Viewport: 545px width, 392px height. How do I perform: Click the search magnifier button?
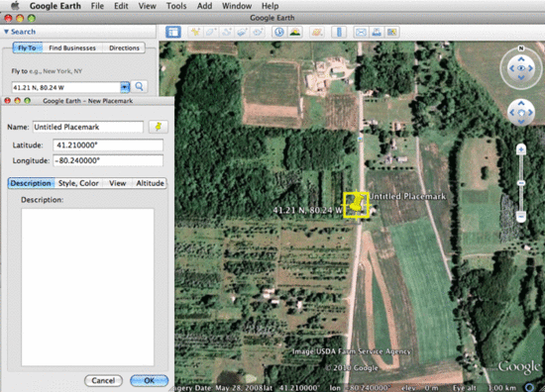[139, 86]
